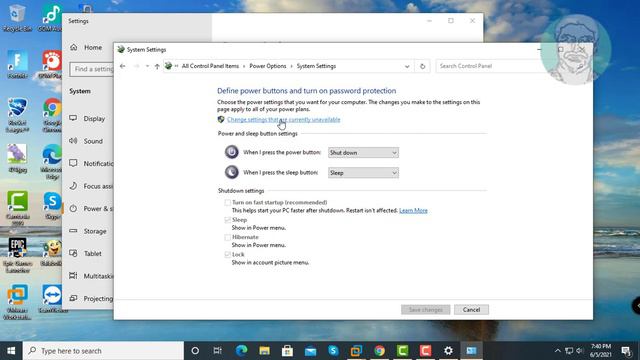Viewport: 640px width, 360px height.
Task: Expand the address bar history dropdown
Action: point(407,66)
